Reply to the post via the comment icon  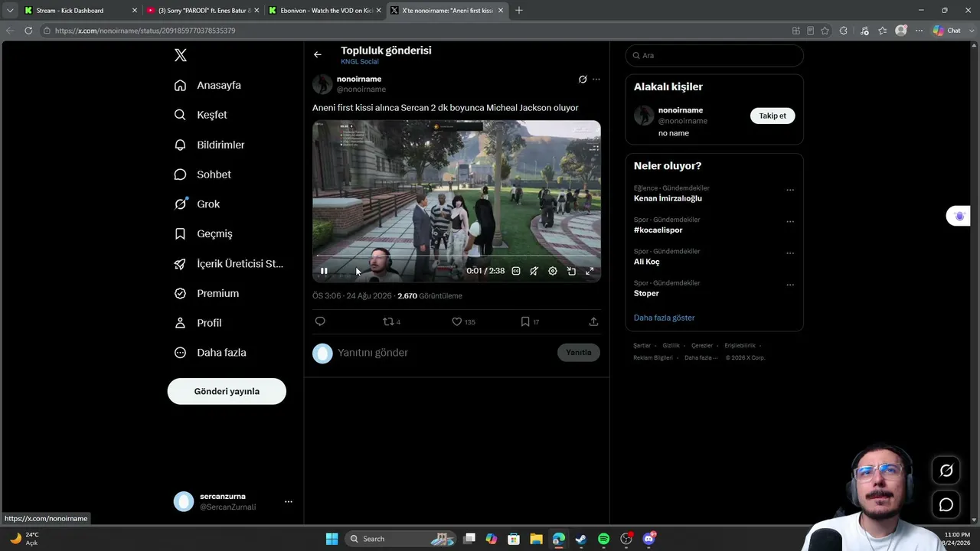click(x=320, y=321)
